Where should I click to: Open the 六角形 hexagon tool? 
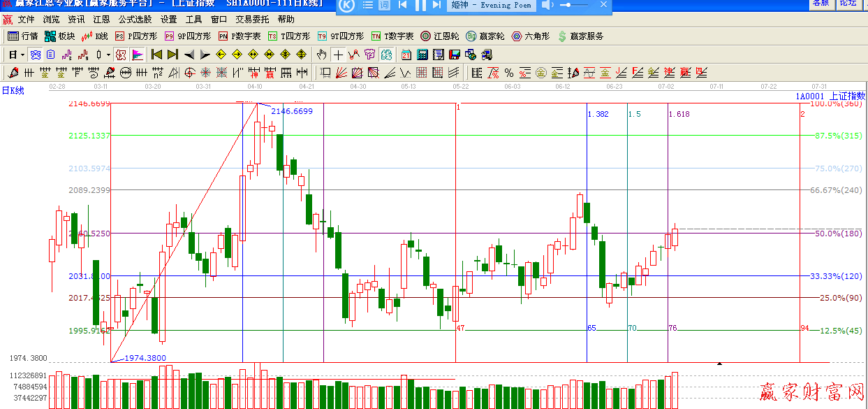[x=530, y=36]
